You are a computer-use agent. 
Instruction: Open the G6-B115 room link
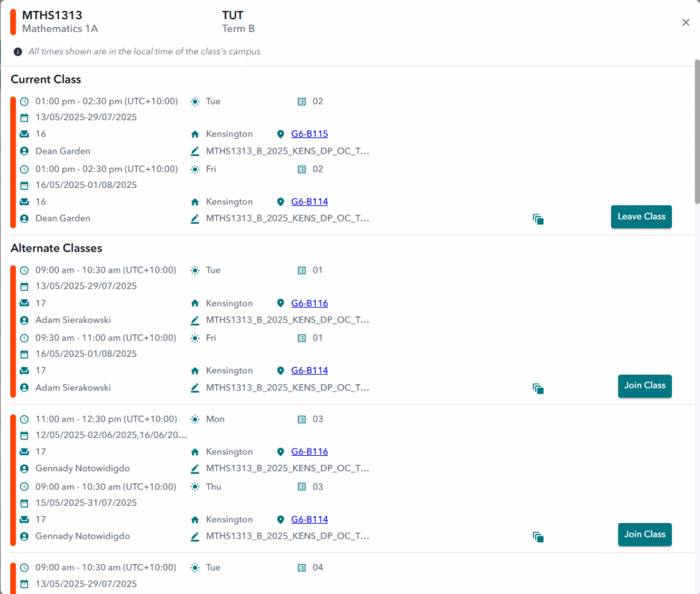(x=309, y=134)
